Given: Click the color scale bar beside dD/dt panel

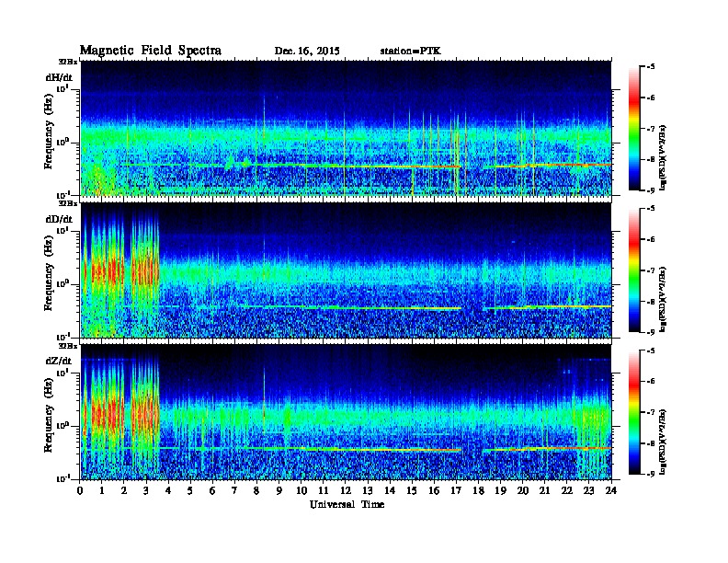Looking at the screenshot, I should tap(634, 270).
